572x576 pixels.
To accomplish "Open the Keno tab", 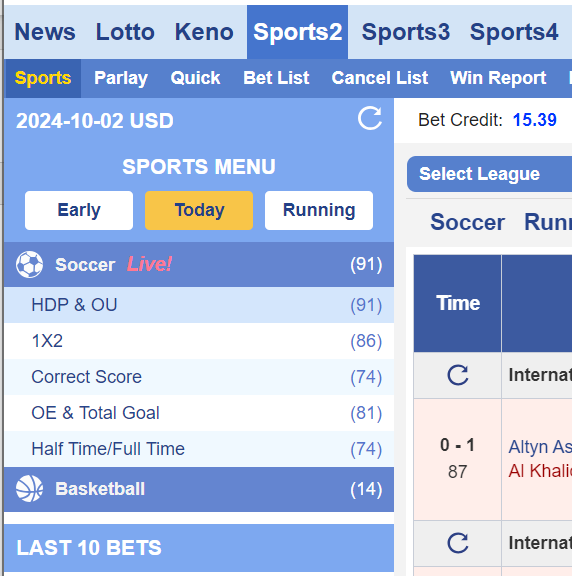I will (x=204, y=32).
